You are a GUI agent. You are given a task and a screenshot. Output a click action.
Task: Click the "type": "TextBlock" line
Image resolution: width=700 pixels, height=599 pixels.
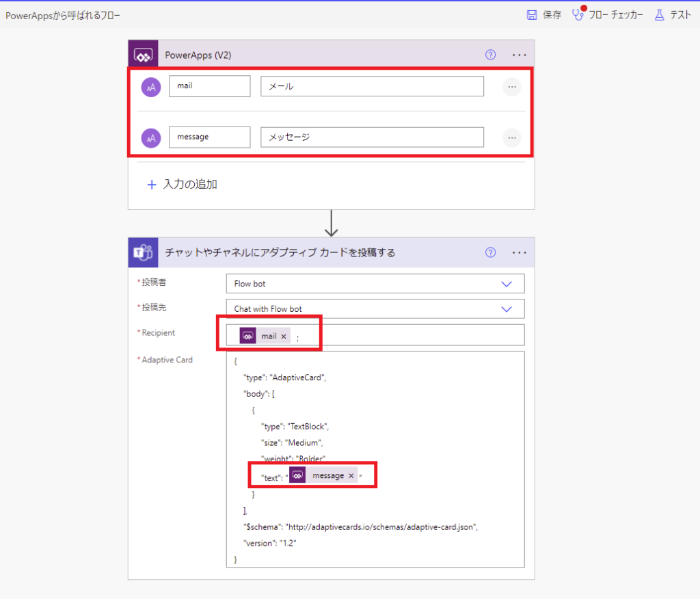(295, 427)
